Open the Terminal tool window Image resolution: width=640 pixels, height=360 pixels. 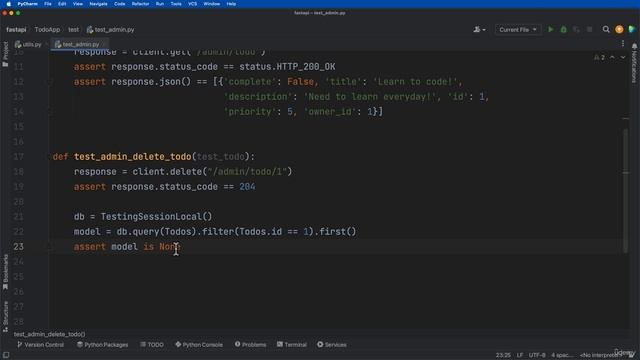292,344
